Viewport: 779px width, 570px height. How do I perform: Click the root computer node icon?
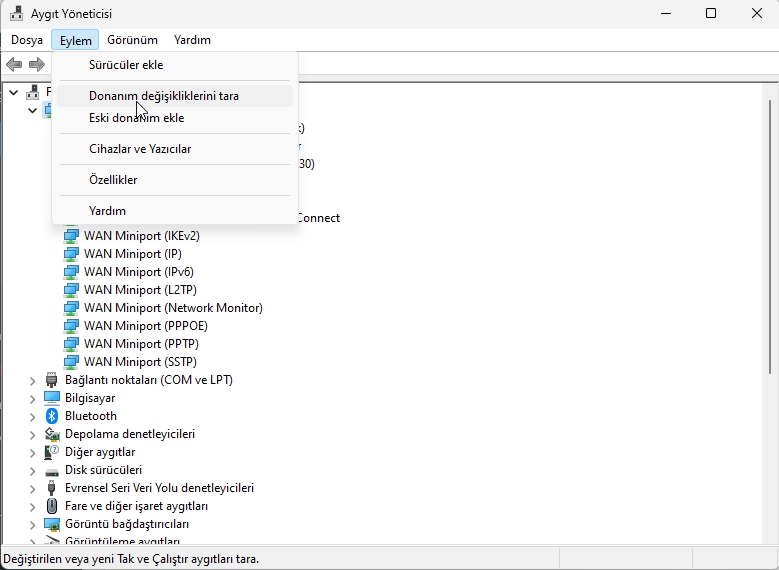(x=33, y=91)
